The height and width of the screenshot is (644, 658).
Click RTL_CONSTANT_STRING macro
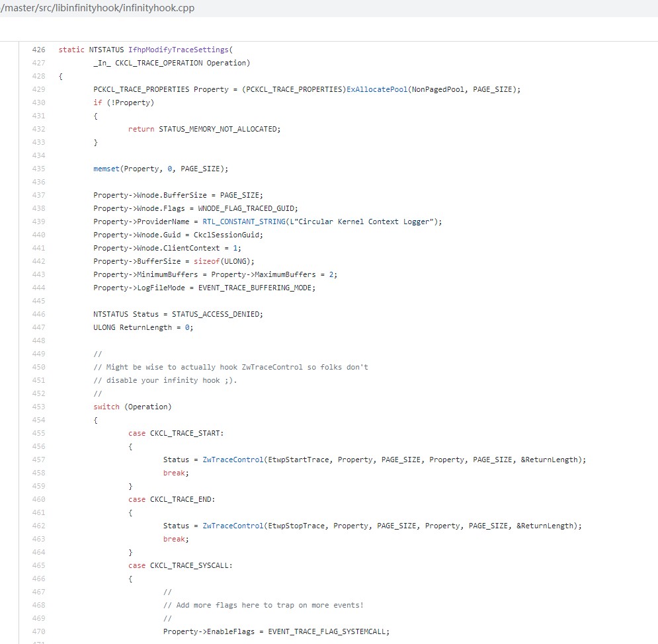(244, 221)
